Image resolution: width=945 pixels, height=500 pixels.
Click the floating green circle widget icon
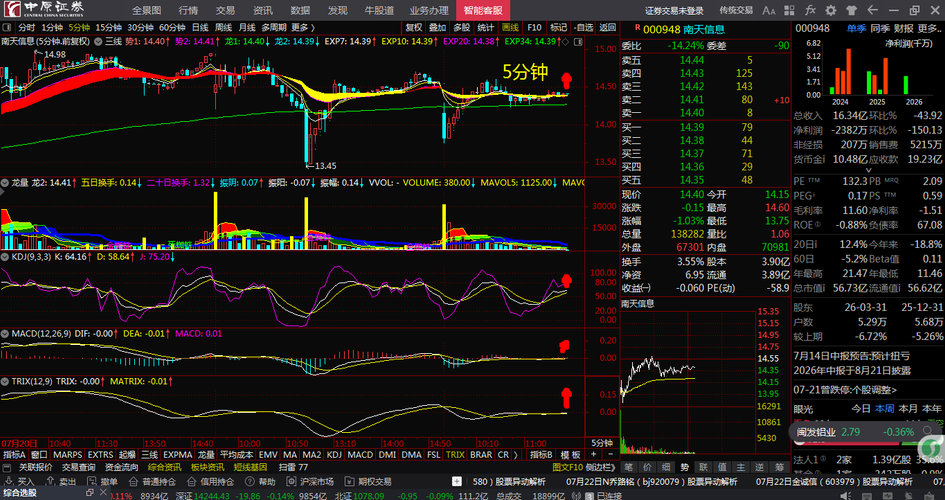point(932,449)
